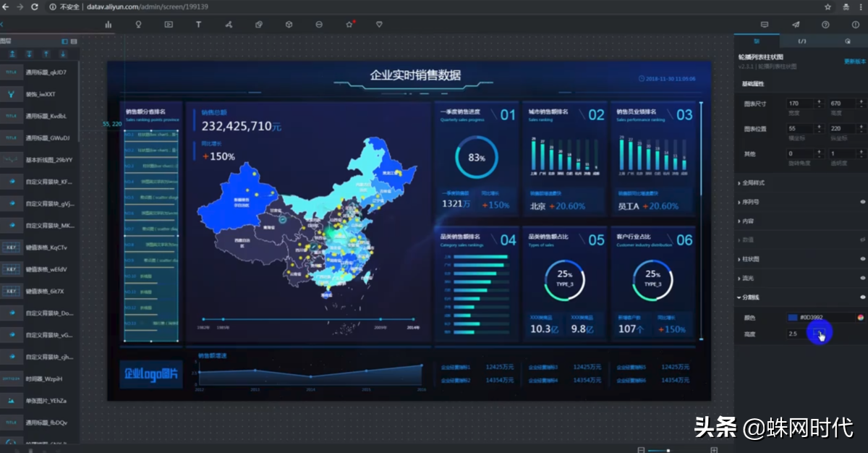Click the divider height field showing 2.5
868x453 pixels.
pyautogui.click(x=800, y=334)
